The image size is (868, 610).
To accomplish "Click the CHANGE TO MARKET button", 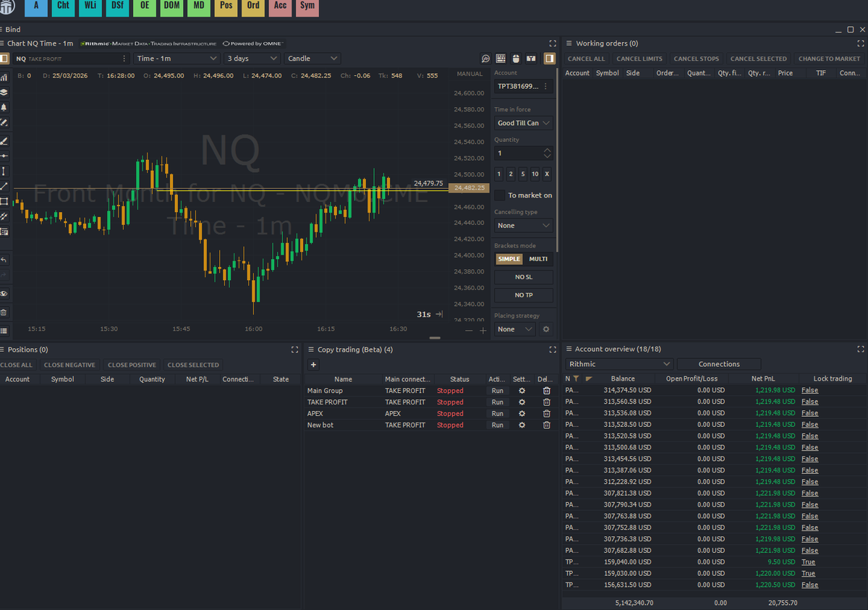I will click(830, 59).
